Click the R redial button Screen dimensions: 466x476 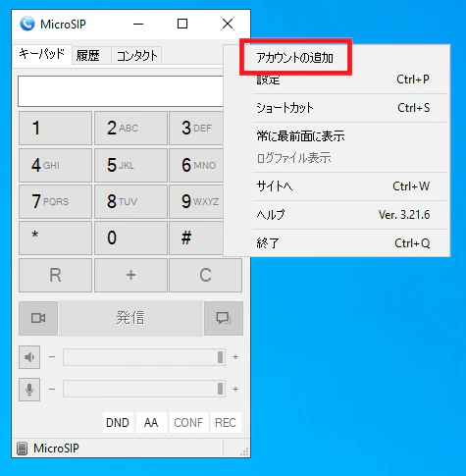click(55, 275)
